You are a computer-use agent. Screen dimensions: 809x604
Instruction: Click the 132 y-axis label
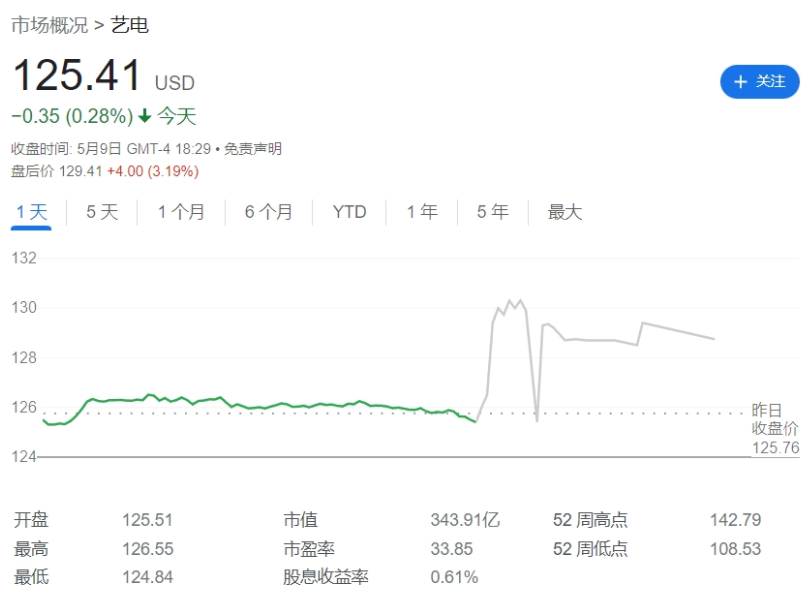pos(24,258)
